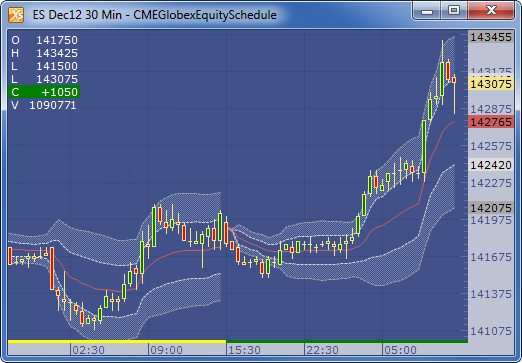Click the window title 'ES Dec12 30 Min - CMEGlobexEquitySchedule'

coord(155,15)
